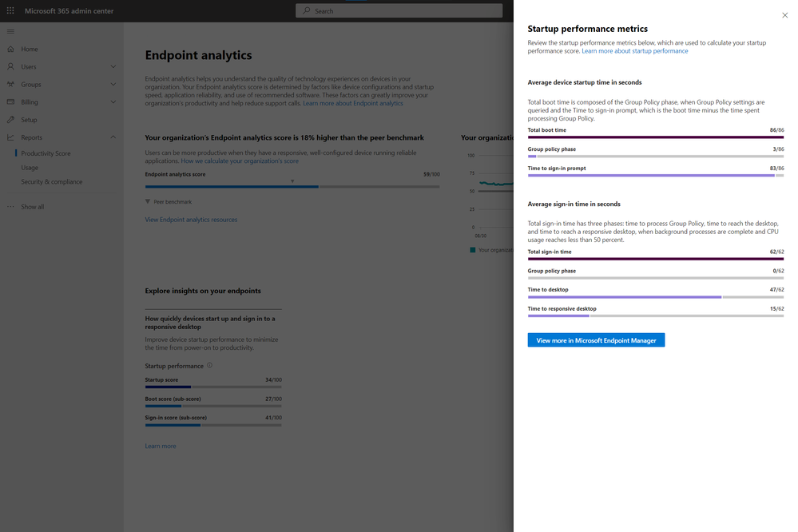Click the Setup wrench icon
Screen dimensions: 798x532
click(11, 120)
